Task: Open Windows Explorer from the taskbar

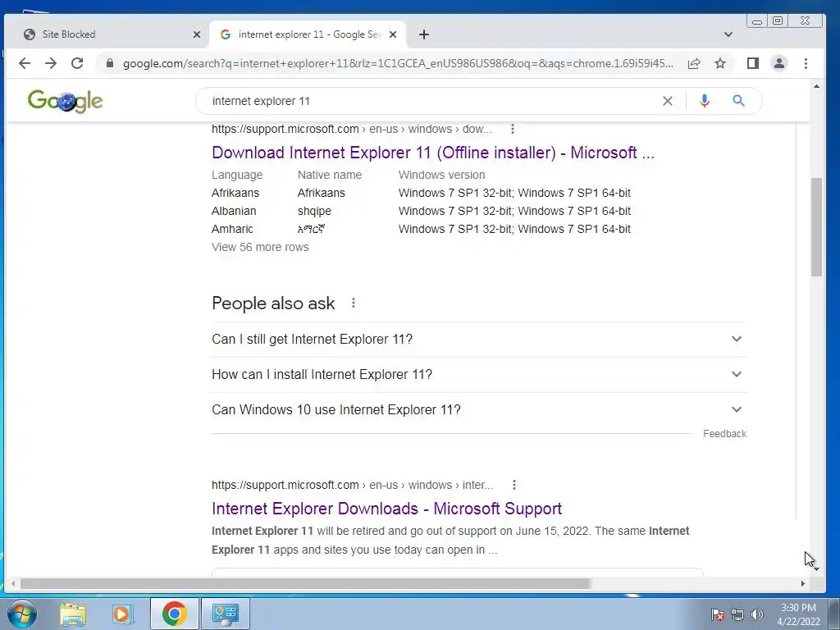Action: pos(73,614)
